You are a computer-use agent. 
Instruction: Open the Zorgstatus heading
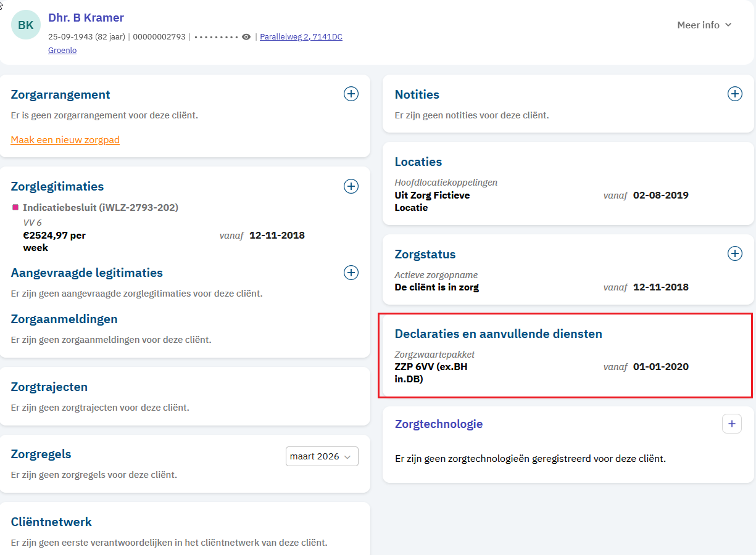click(425, 254)
